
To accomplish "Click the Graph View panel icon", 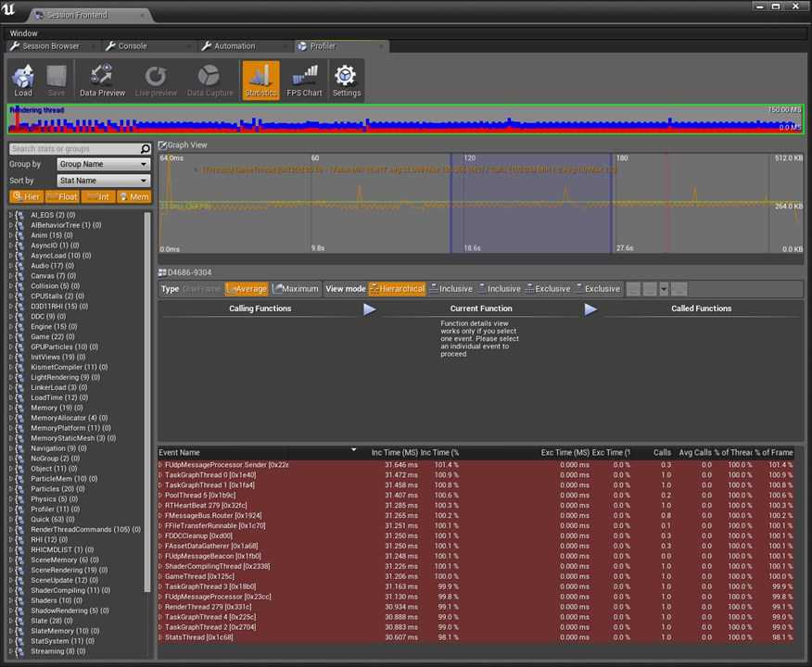I will [162, 145].
